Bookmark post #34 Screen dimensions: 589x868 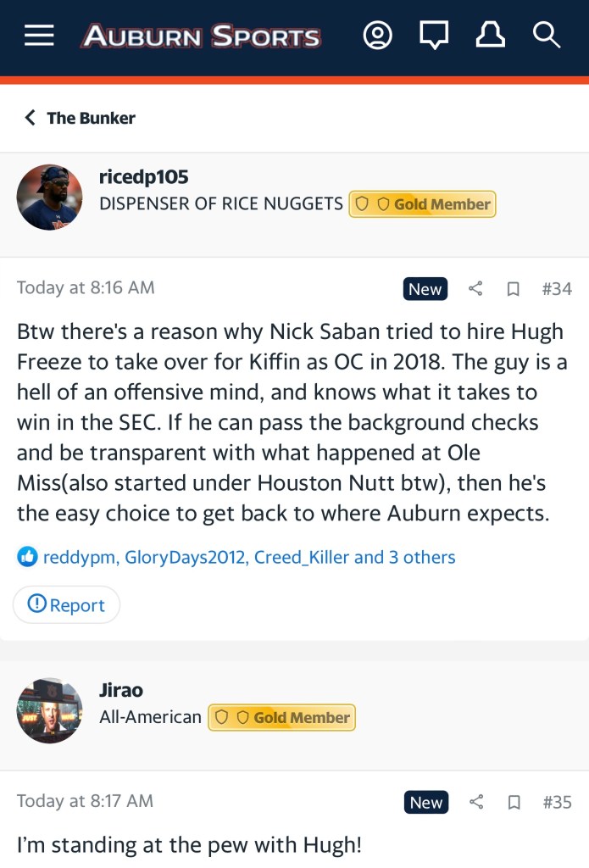pos(513,289)
